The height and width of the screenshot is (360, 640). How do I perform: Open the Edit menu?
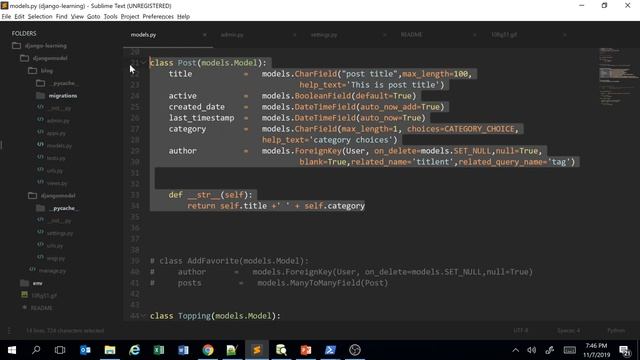(x=19, y=16)
